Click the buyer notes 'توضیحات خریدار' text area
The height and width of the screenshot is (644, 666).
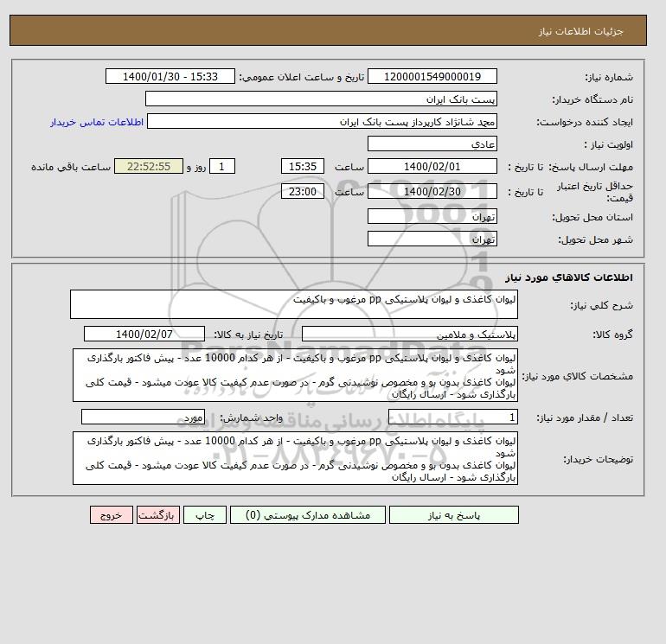[x=295, y=458]
